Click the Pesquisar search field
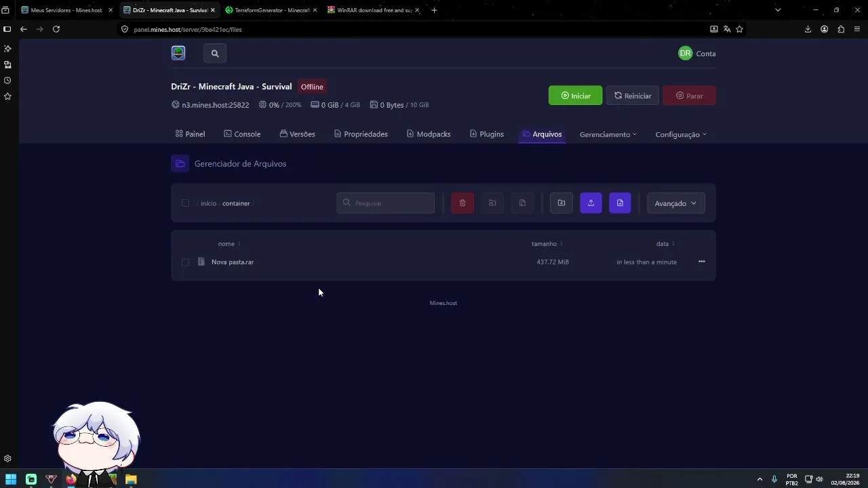Image resolution: width=868 pixels, height=488 pixels. click(386, 203)
